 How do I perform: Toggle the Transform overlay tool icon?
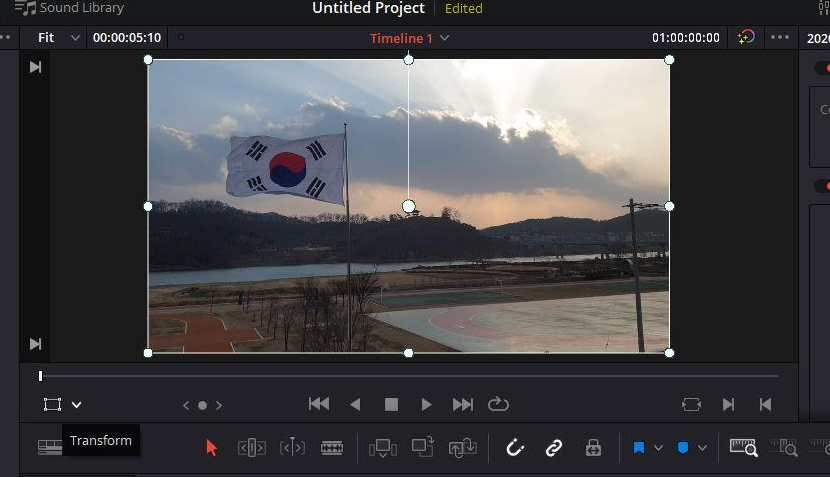click(x=52, y=405)
